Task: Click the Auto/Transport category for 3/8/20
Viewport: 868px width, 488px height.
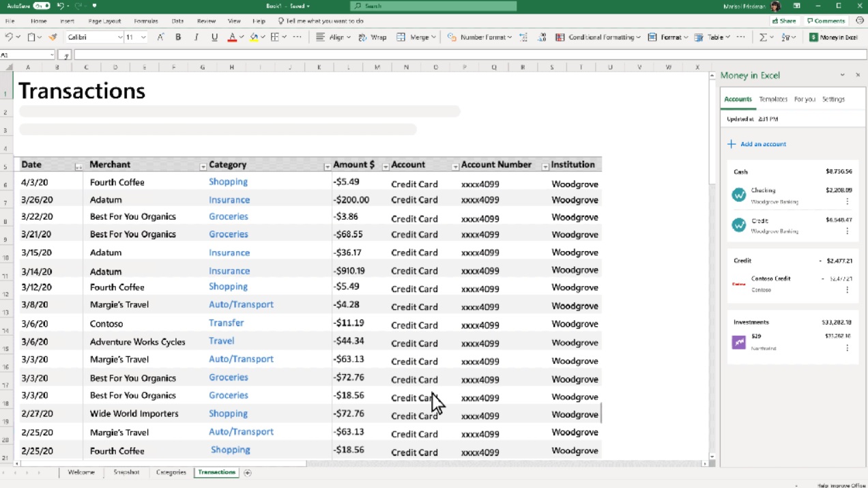Action: [x=241, y=304]
